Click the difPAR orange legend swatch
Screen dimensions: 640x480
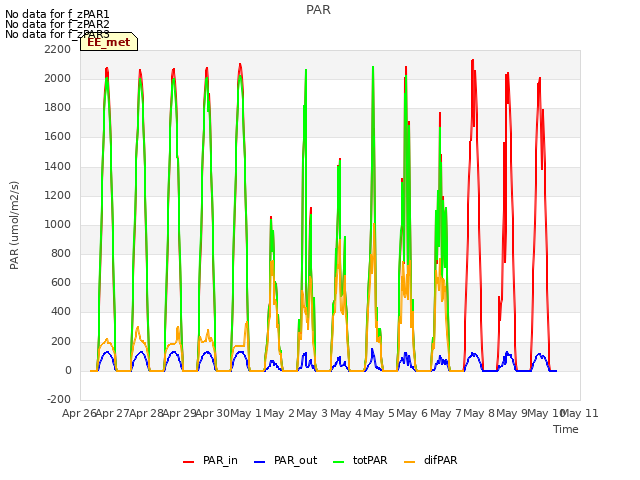(409, 462)
